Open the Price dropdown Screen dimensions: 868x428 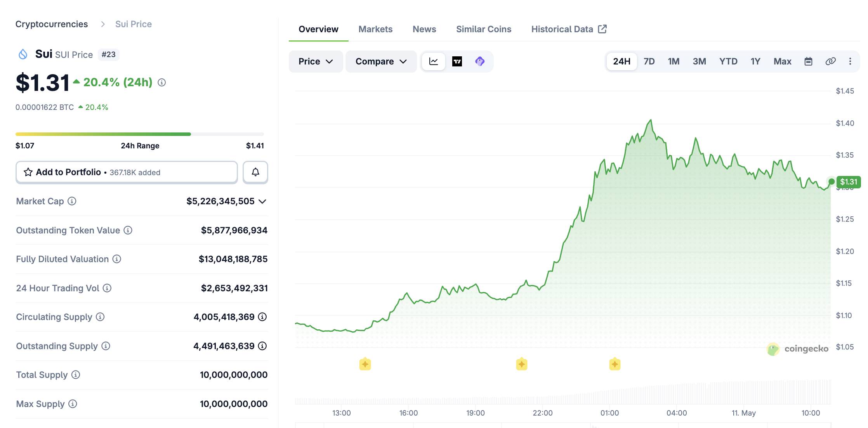pyautogui.click(x=316, y=61)
